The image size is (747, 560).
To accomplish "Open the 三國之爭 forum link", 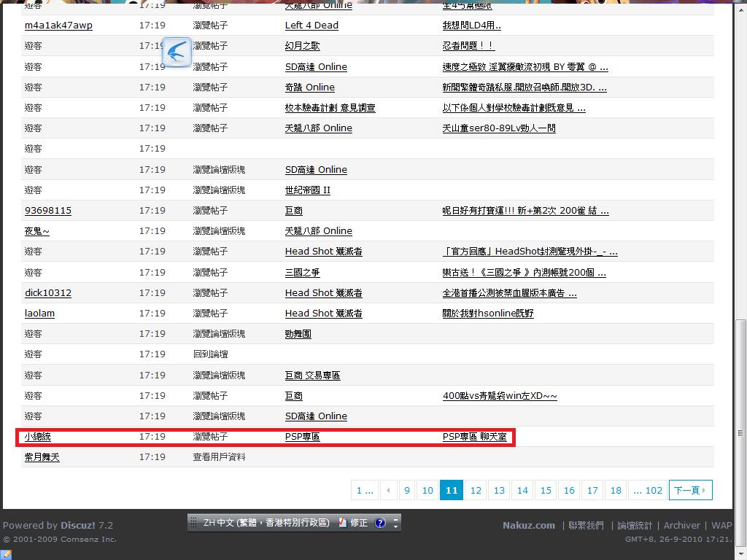I will [302, 273].
